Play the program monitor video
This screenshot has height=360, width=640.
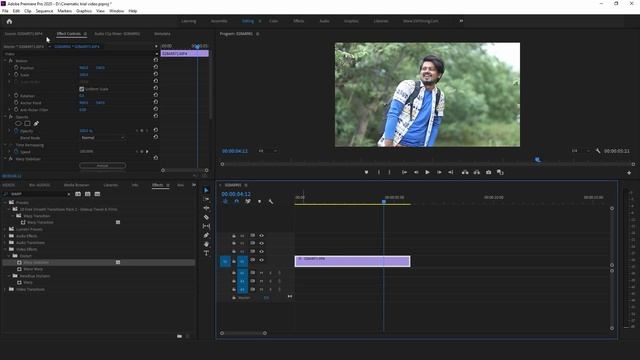(427, 172)
